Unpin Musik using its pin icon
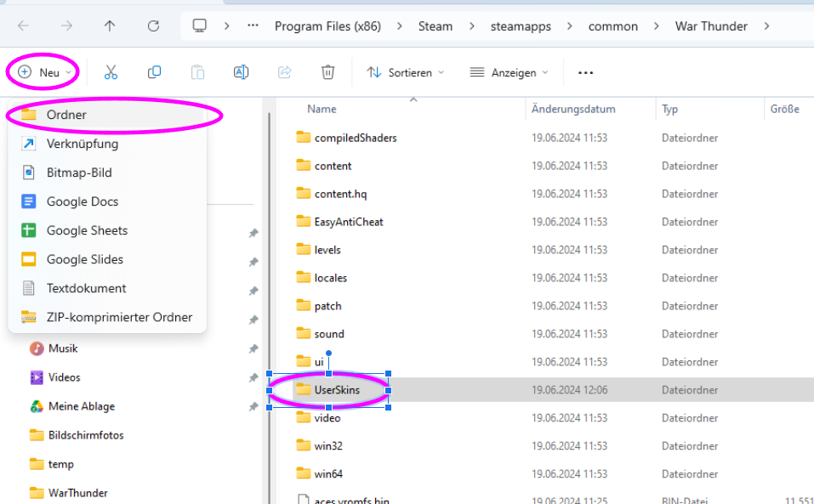The height and width of the screenshot is (504, 814). click(x=253, y=349)
